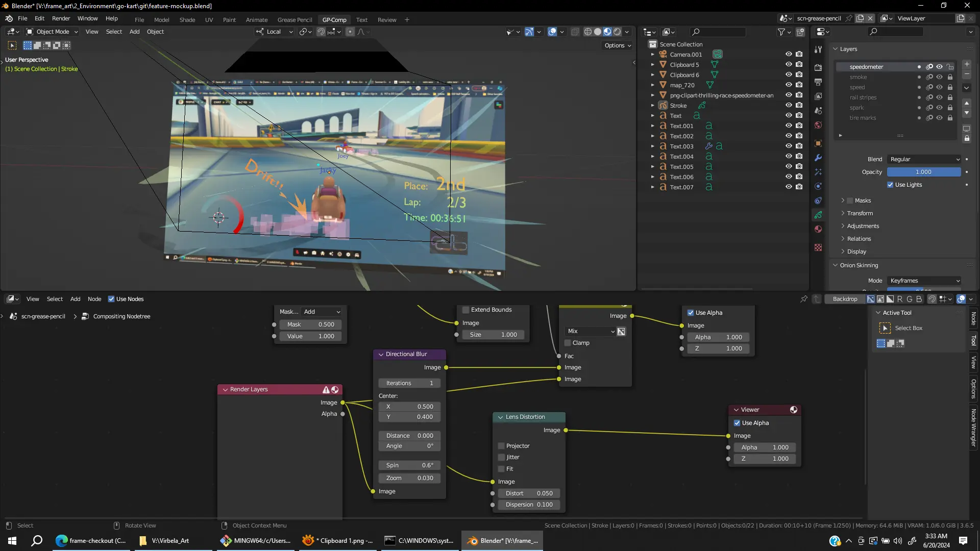Open the Modifiers properties tab (wrench icon)

point(818,158)
